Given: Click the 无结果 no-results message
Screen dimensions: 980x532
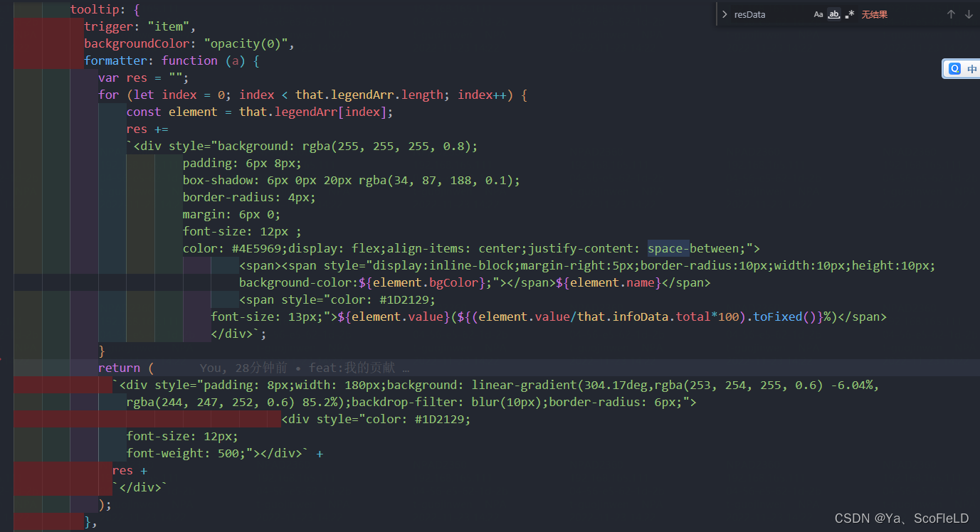Looking at the screenshot, I should click(x=875, y=14).
